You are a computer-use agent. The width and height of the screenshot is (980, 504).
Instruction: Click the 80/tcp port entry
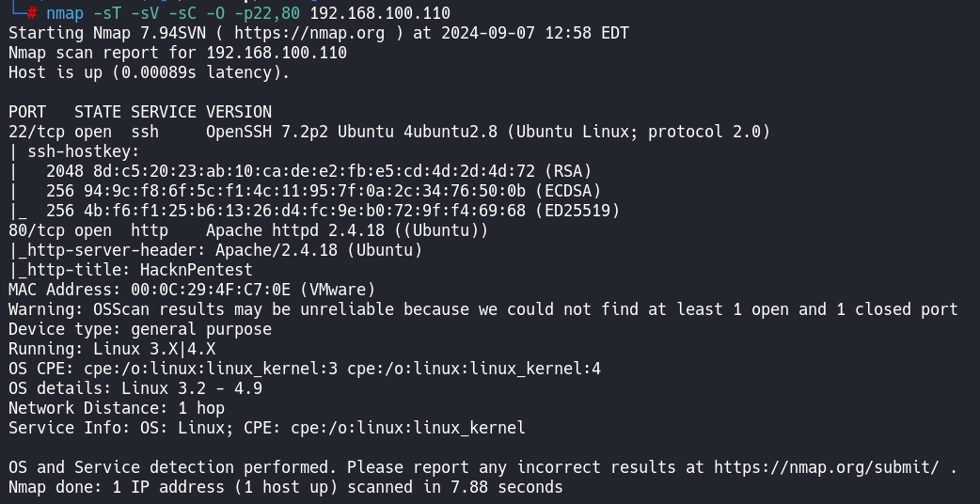point(36,230)
